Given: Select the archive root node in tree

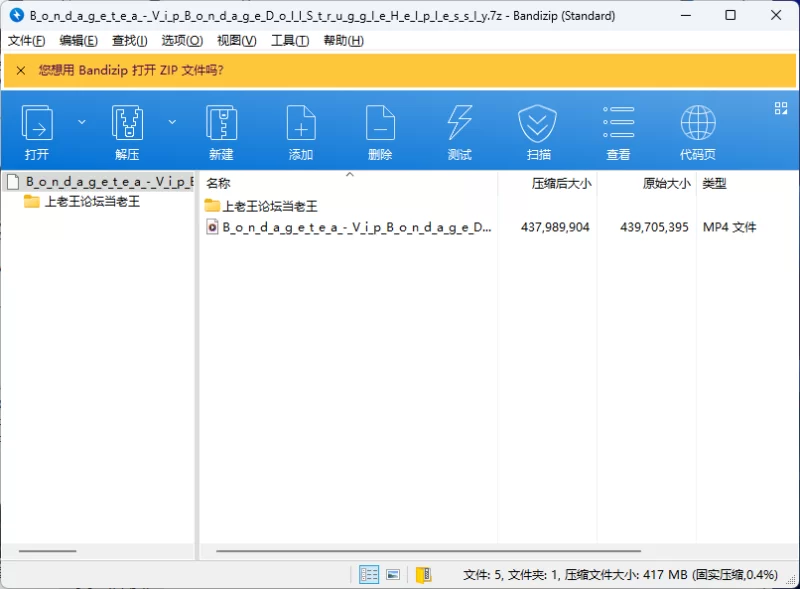Looking at the screenshot, I should 99,182.
